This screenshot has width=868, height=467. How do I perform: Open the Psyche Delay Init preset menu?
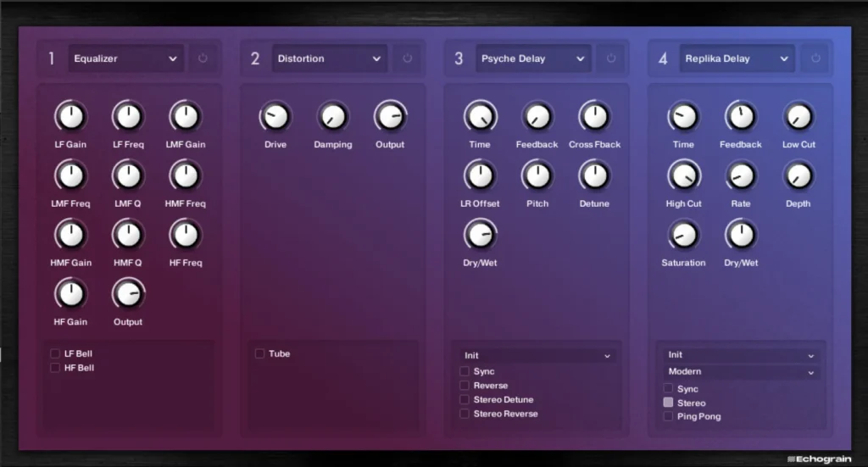537,355
